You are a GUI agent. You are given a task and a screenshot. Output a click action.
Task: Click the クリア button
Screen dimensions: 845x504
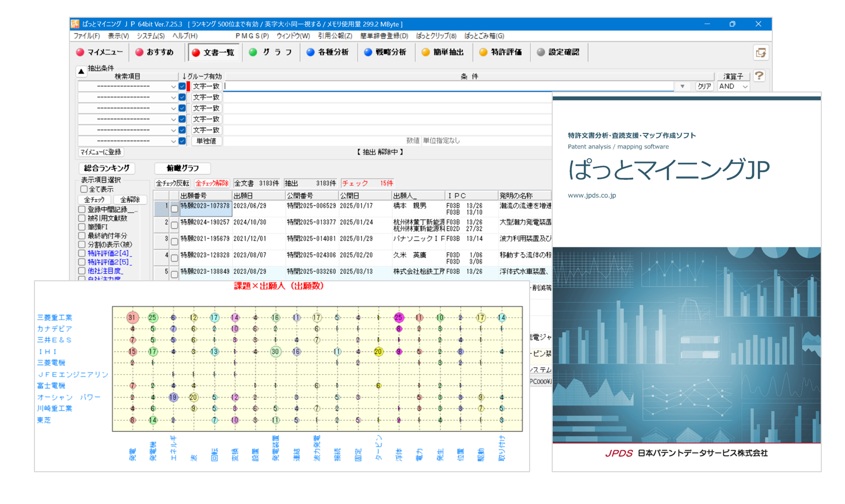coord(704,87)
